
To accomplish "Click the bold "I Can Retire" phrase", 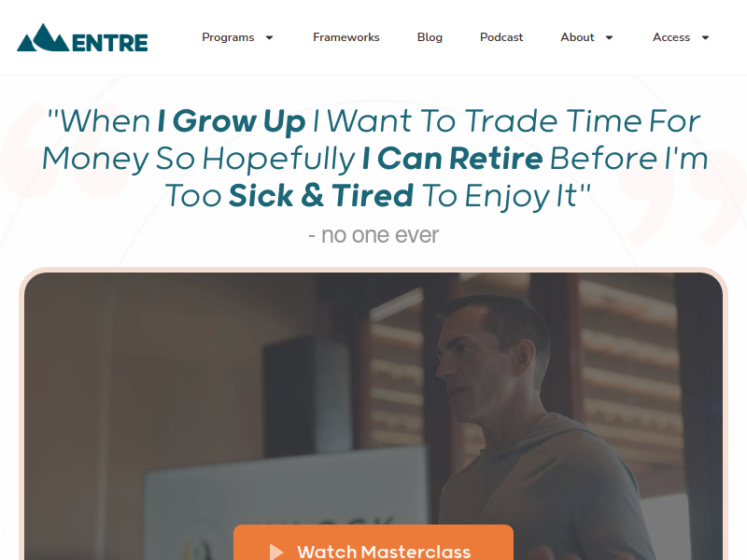I will pos(452,158).
